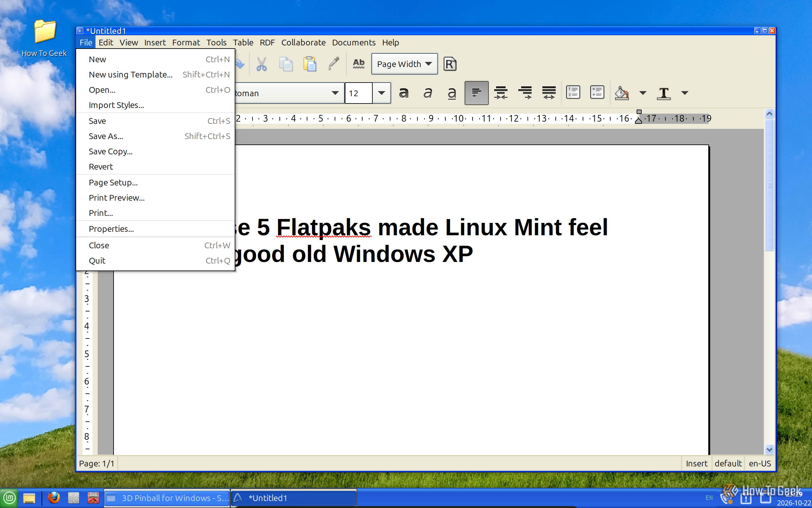The width and height of the screenshot is (812, 508).
Task: Choose New using Template from File menu
Action: pyautogui.click(x=155, y=75)
